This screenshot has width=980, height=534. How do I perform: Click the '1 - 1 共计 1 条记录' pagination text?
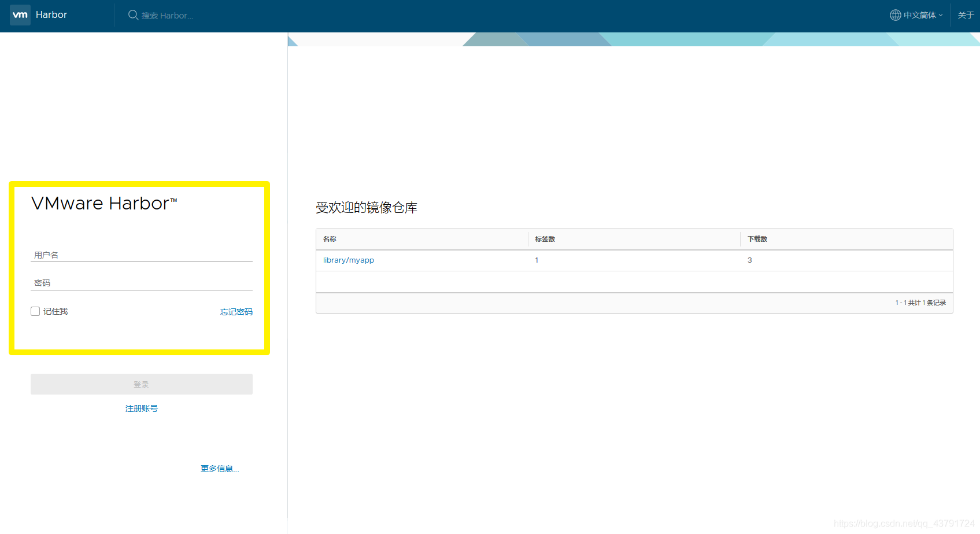tap(920, 303)
